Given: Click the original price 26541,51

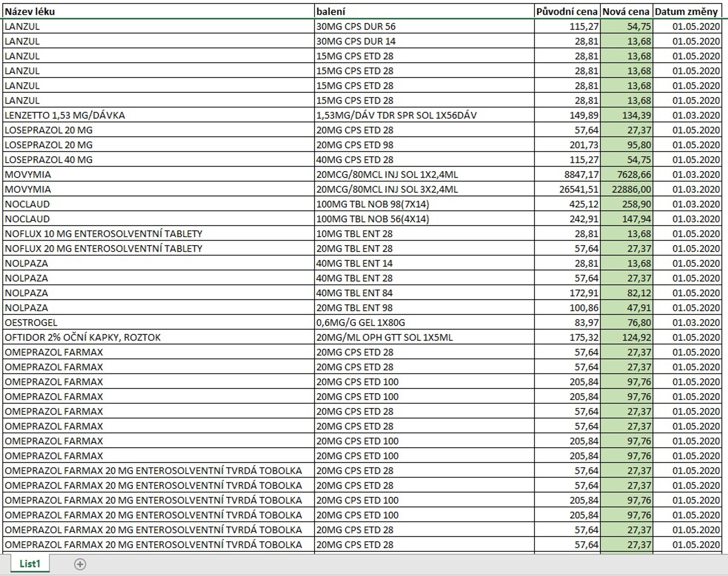Looking at the screenshot, I should (x=567, y=190).
